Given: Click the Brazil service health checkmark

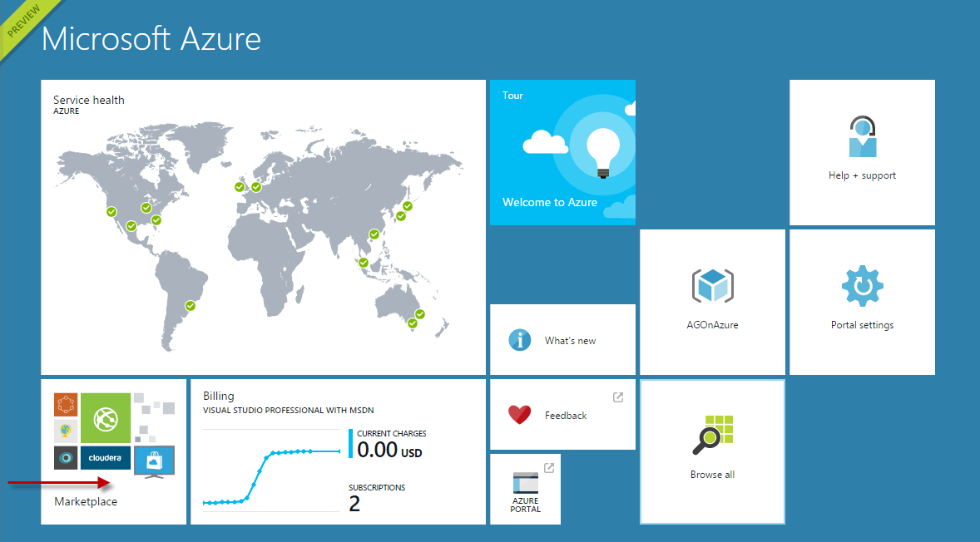Looking at the screenshot, I should coord(191,306).
